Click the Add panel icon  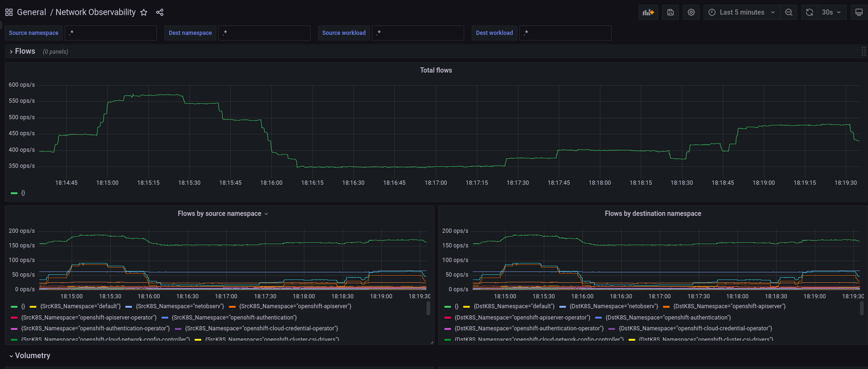pos(648,13)
